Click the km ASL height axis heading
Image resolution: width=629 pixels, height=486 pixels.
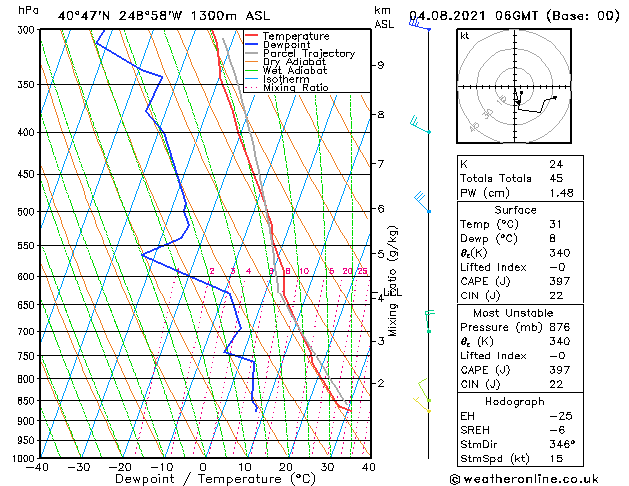pos(384,17)
